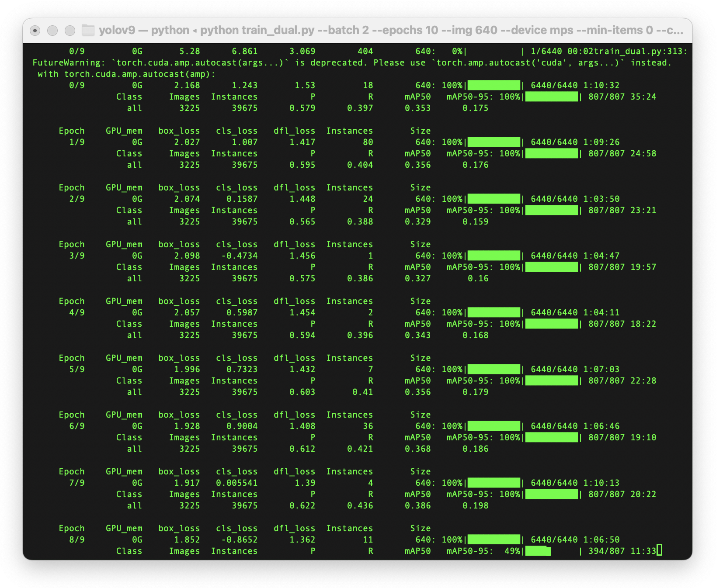The height and width of the screenshot is (588, 723).
Task: Select the box_loss value 1.852
Action: click(x=187, y=540)
